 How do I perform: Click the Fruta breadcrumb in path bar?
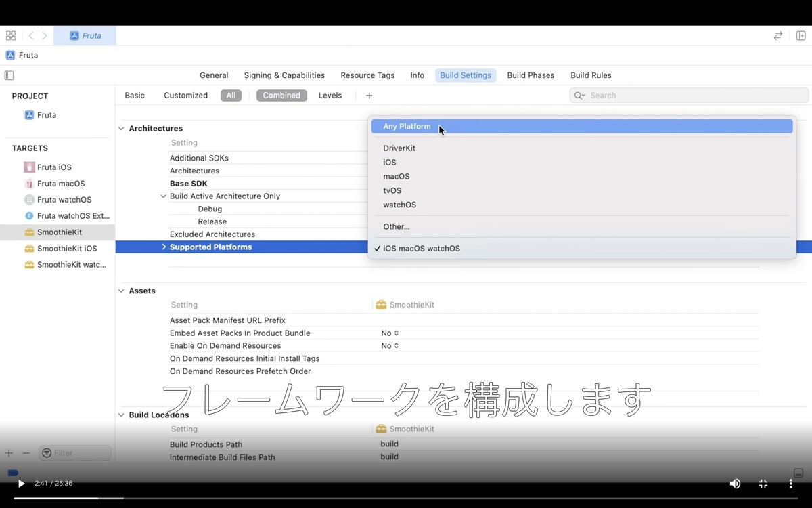[22, 56]
